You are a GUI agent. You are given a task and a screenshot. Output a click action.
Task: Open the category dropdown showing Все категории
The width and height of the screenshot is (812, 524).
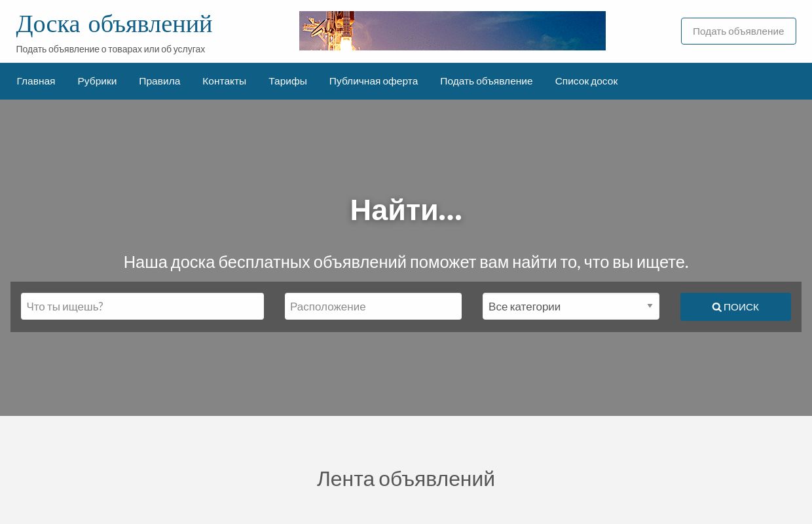coord(563,306)
